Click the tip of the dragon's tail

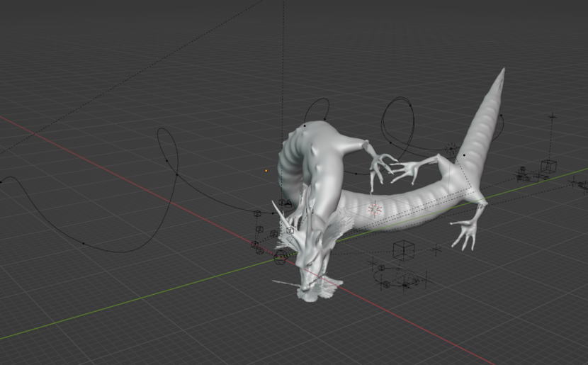502,72
